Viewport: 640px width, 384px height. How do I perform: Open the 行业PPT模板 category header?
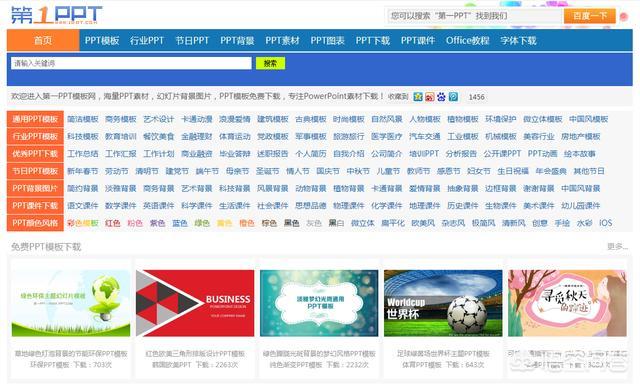pos(35,136)
